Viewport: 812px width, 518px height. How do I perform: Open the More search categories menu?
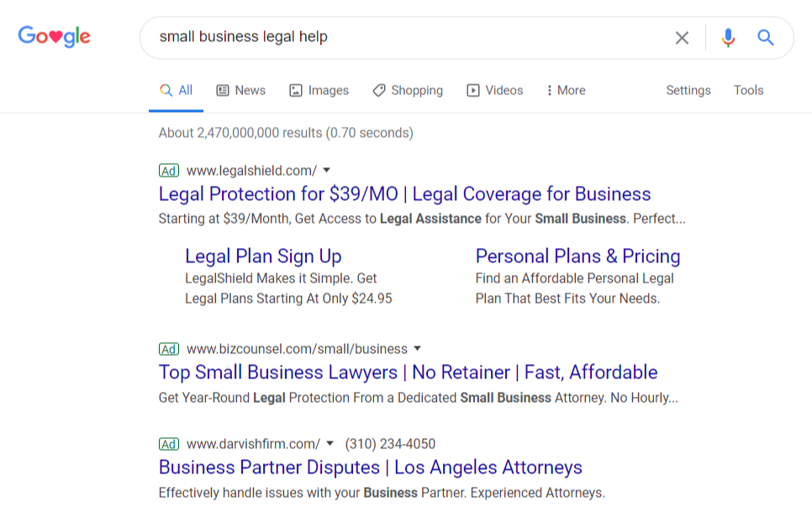pyautogui.click(x=565, y=91)
